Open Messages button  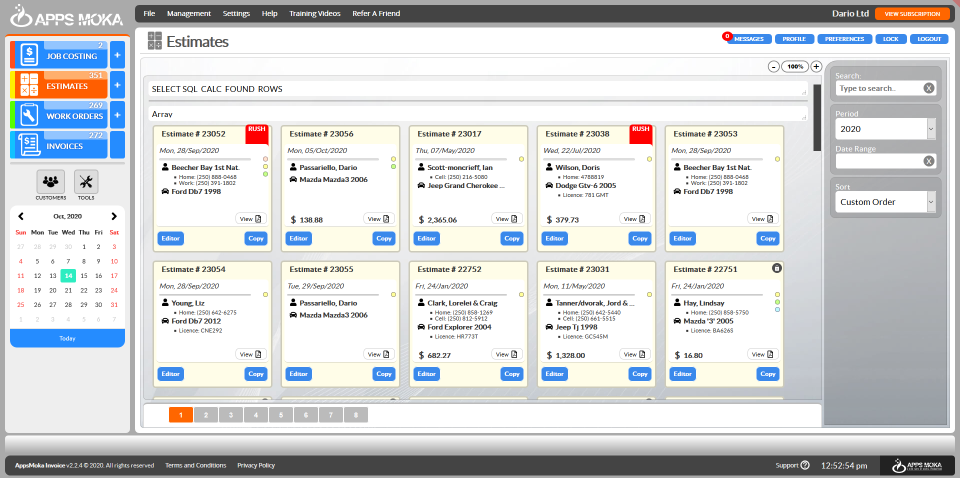749,39
